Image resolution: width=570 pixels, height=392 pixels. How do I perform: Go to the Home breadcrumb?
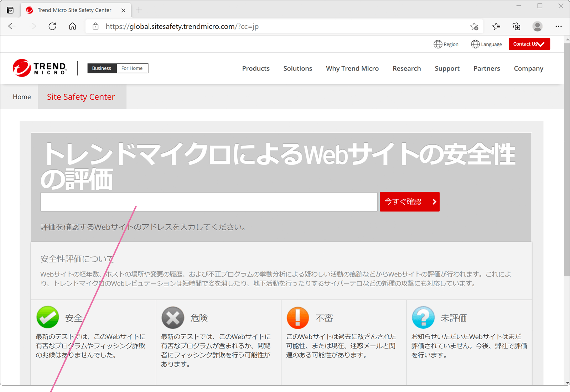[22, 97]
